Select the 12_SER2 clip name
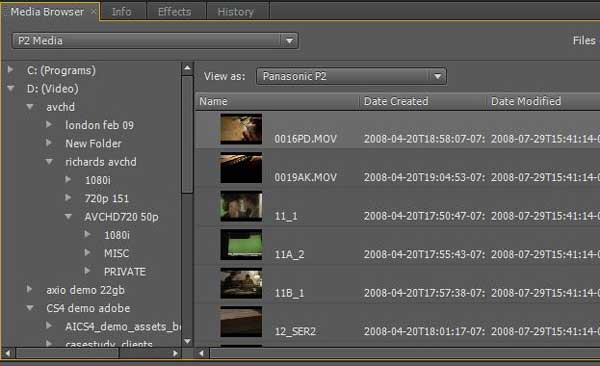 (x=295, y=332)
